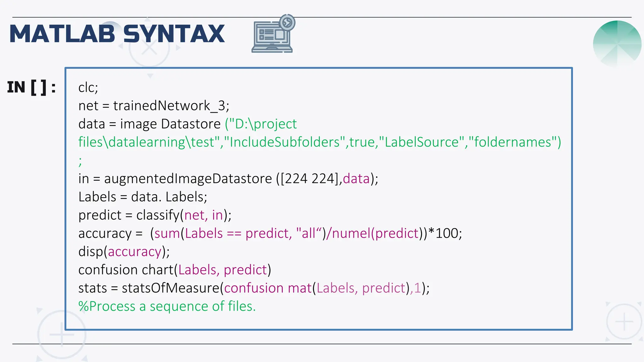Click the confusion chart(Labels, predict) line
The image size is (644, 362).
[175, 270]
